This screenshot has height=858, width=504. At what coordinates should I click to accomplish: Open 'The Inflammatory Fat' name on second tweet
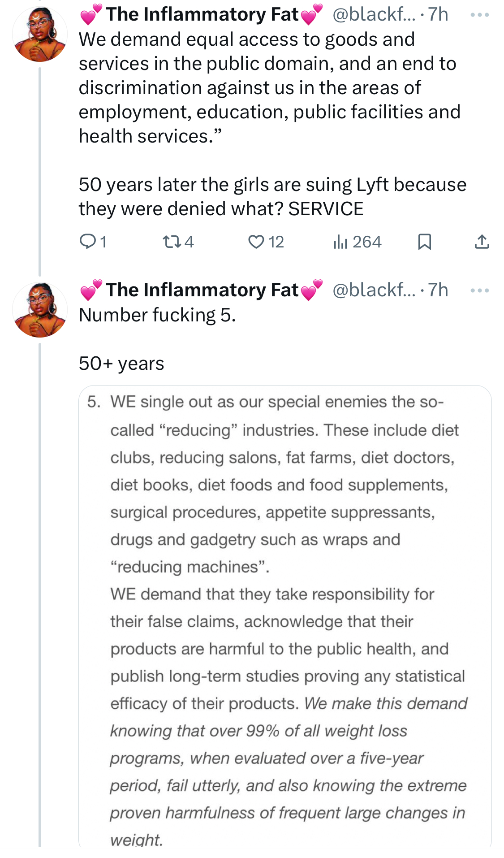[202, 290]
